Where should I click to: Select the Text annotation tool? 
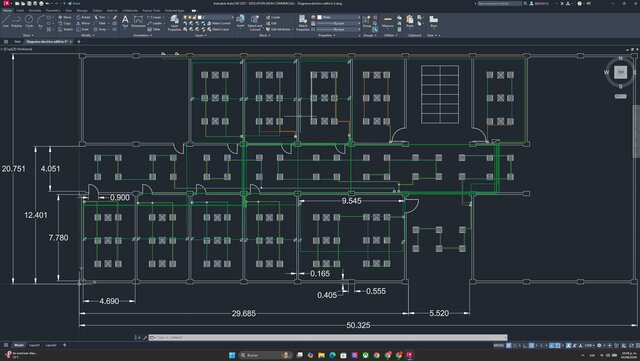click(x=125, y=21)
